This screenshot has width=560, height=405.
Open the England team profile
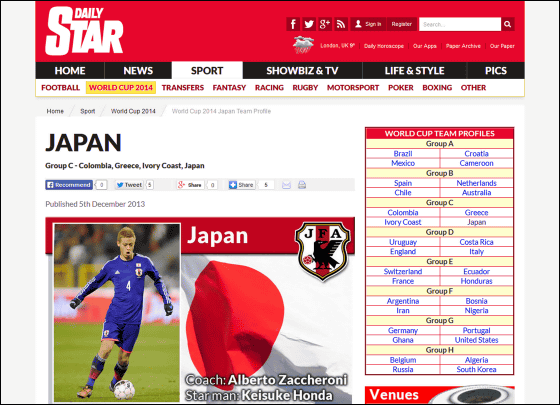(403, 252)
